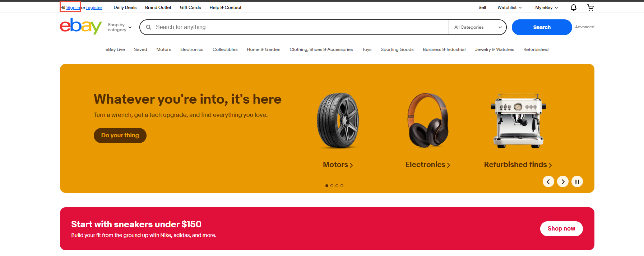The image size is (644, 256).
Task: Open the Electronics category tab
Action: (x=191, y=49)
